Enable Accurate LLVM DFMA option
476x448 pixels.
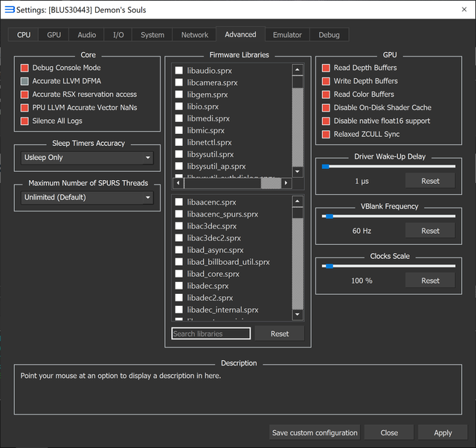tap(25, 81)
